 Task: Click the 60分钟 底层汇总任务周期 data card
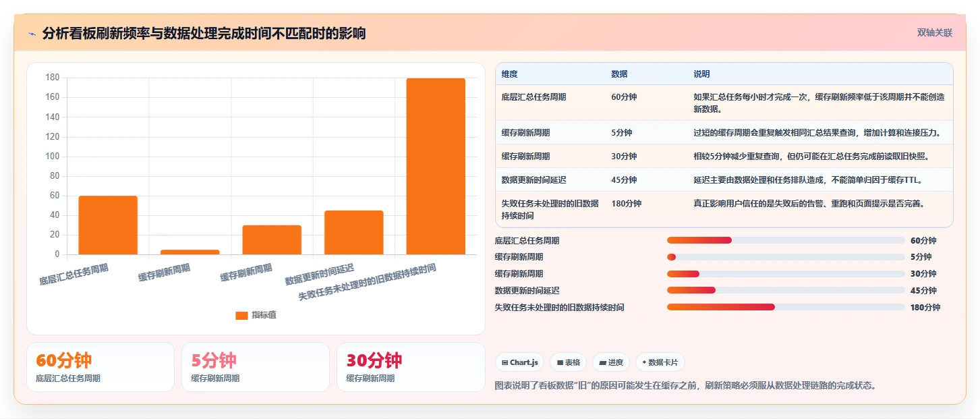coord(100,367)
